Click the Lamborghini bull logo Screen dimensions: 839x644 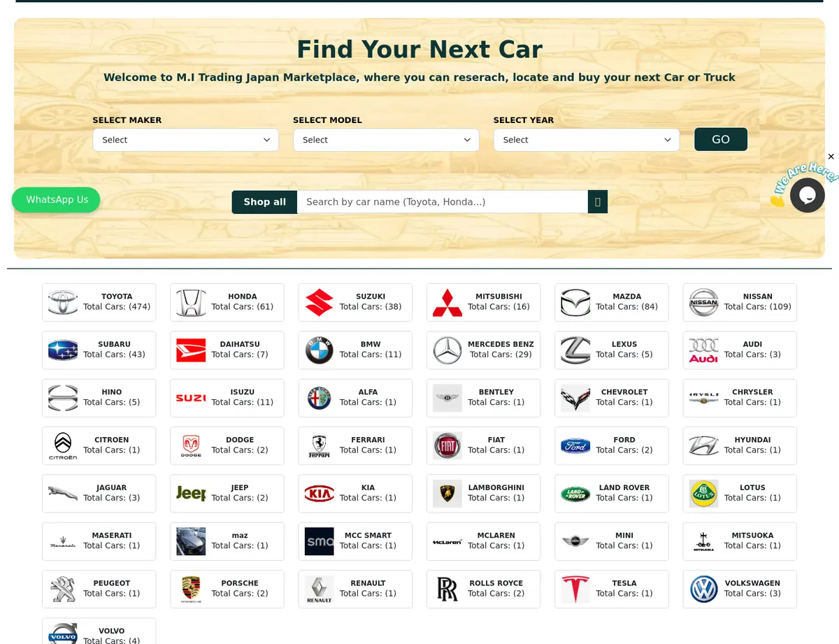pyautogui.click(x=447, y=494)
